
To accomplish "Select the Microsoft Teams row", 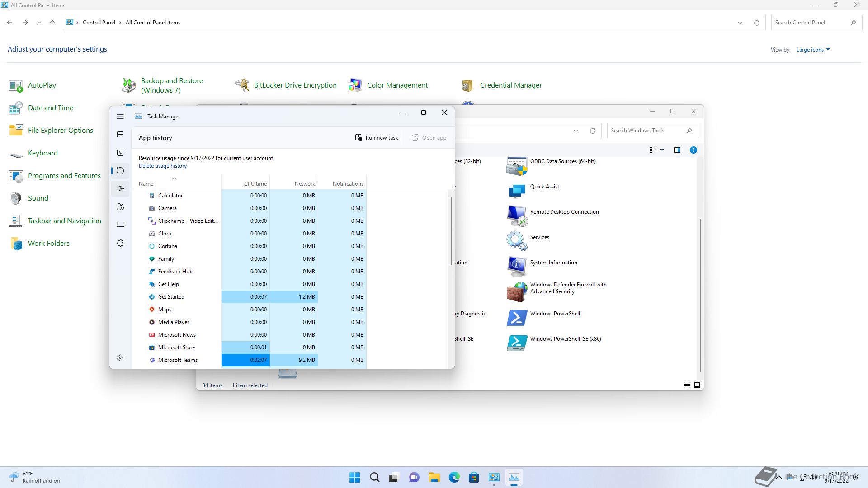I will pyautogui.click(x=249, y=360).
